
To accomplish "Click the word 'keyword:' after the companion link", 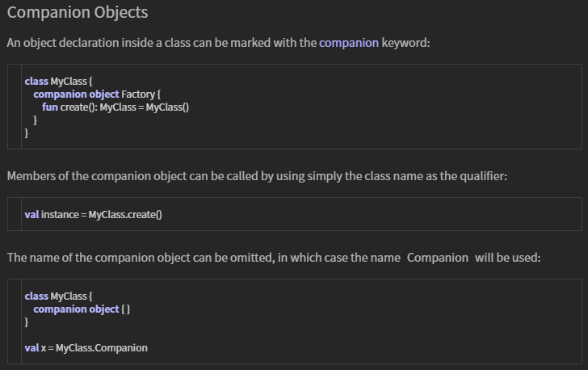I will tap(405, 43).
